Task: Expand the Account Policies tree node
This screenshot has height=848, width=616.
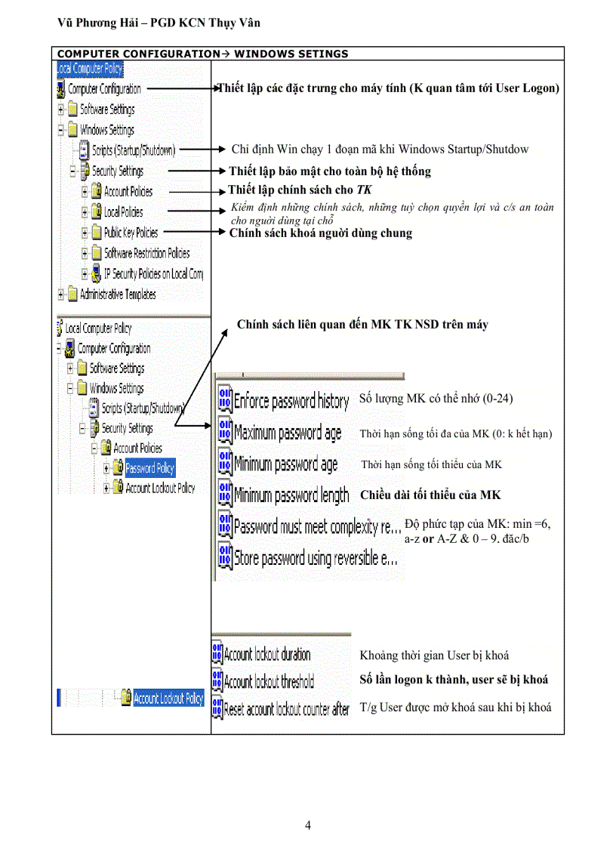Action: pyautogui.click(x=83, y=191)
